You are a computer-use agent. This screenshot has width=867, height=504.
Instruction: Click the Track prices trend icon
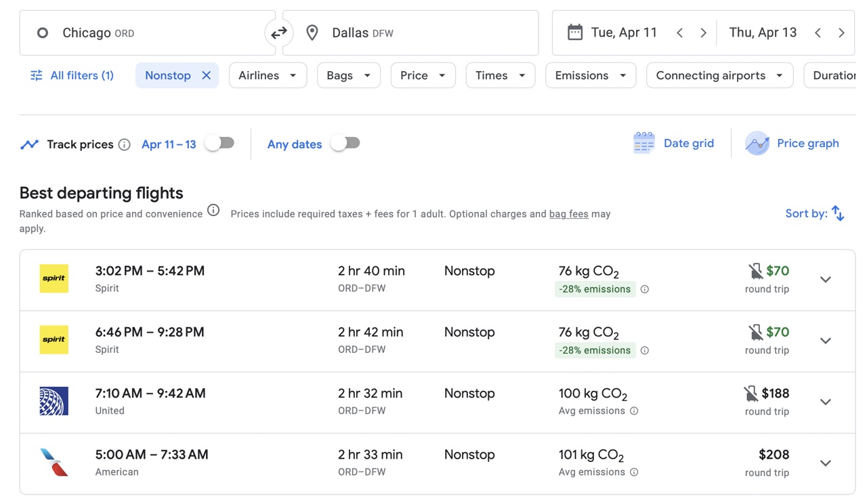[29, 144]
